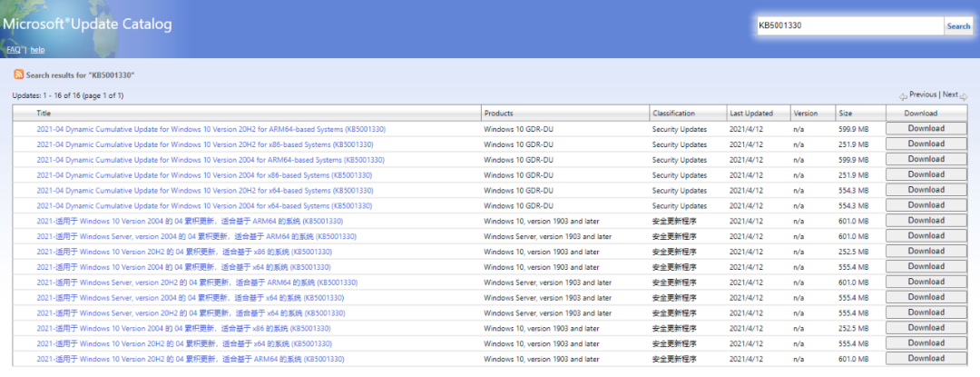Sort results by the Title column header
Screen dimensions: 980x377
pyautogui.click(x=44, y=114)
